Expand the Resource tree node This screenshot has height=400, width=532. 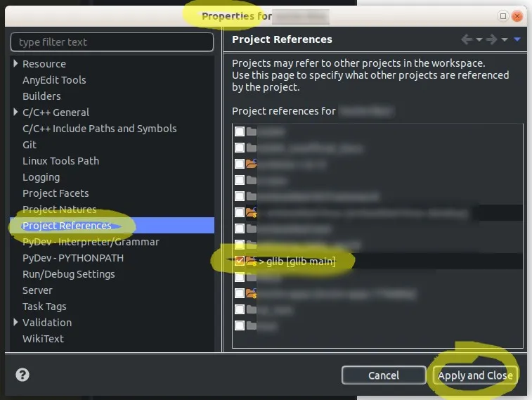tap(15, 63)
